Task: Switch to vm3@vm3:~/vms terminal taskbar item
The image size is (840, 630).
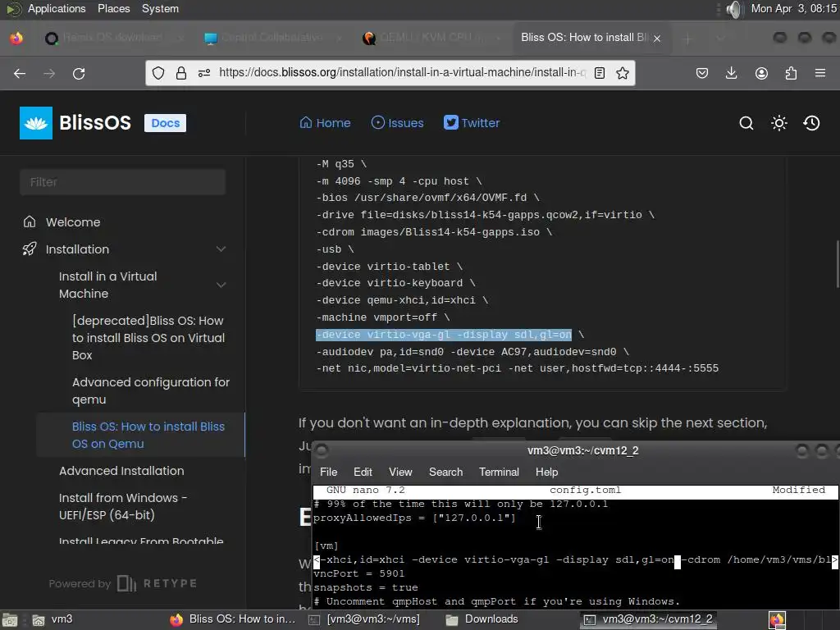Action: (x=364, y=619)
